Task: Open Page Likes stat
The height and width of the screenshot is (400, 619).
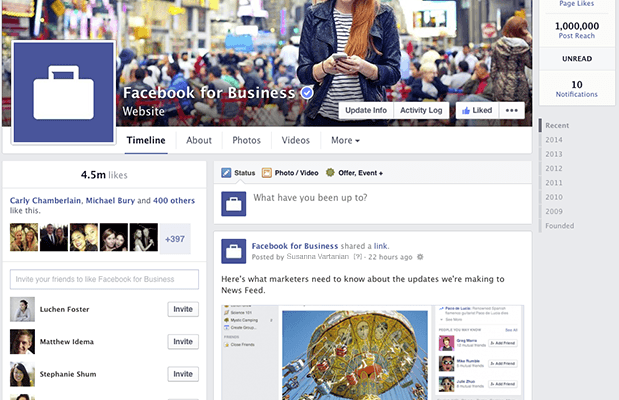Action: point(577,4)
